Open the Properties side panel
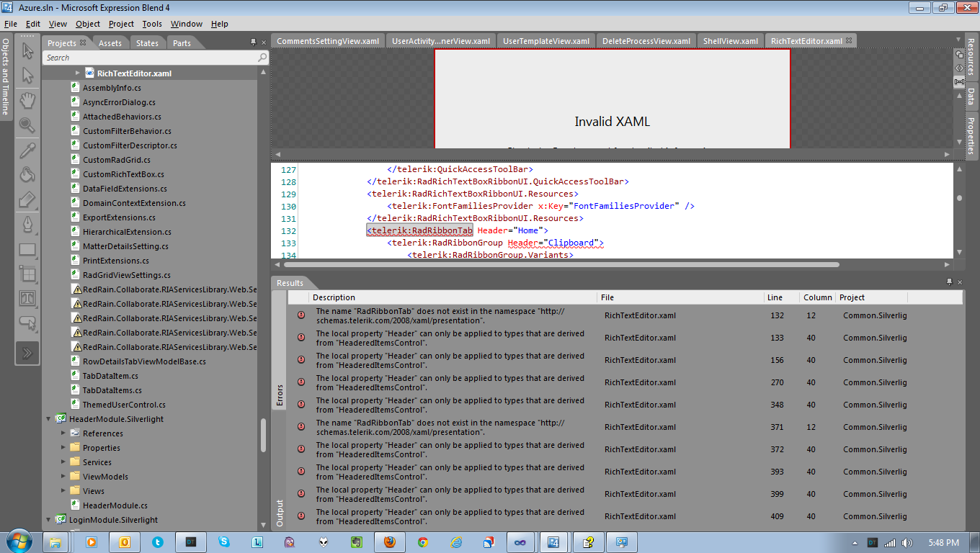This screenshot has height=553, width=980. click(x=971, y=135)
